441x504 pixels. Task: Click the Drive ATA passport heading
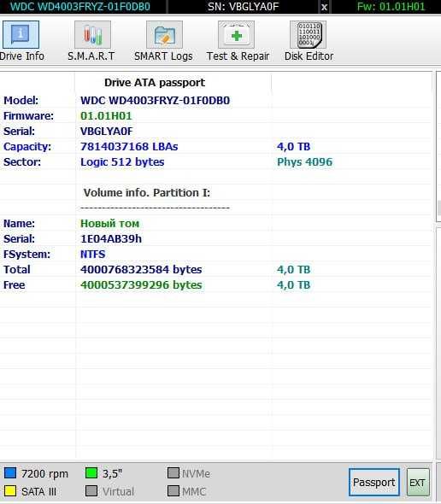(155, 83)
